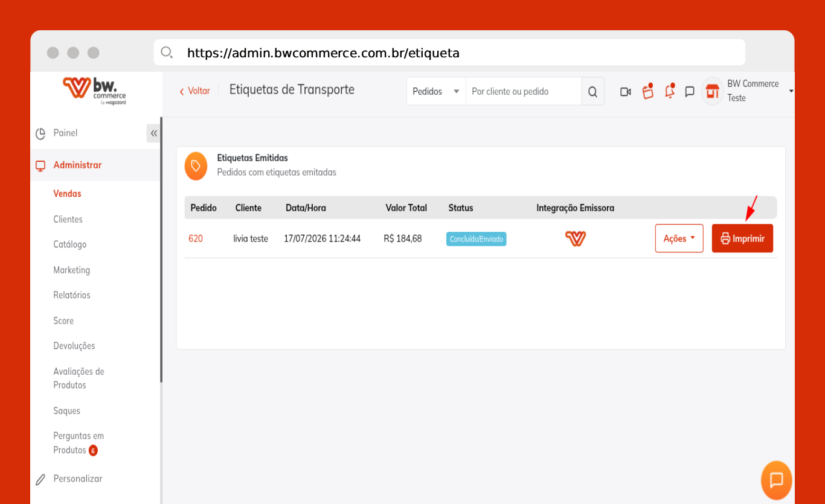Click the date '17/07/2026 11:24:44'
Screen dimensions: 825x504
click(322, 238)
